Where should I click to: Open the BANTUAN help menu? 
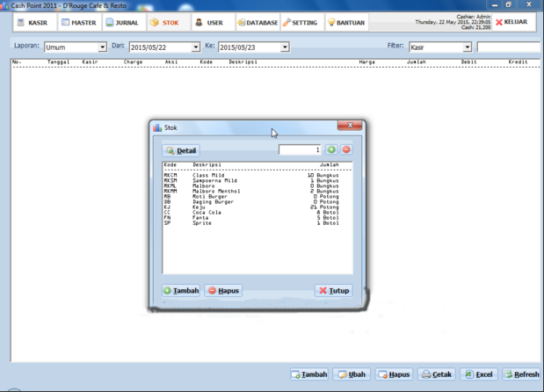(346, 23)
